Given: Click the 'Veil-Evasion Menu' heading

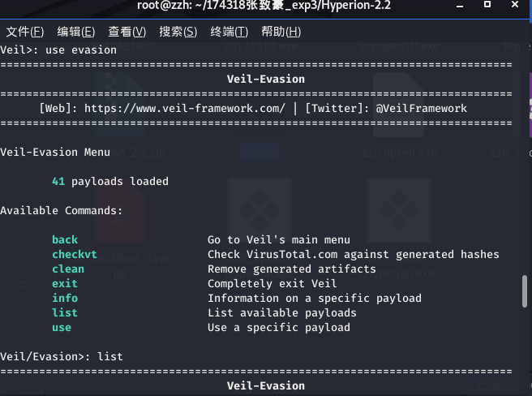Looking at the screenshot, I should (x=55, y=152).
